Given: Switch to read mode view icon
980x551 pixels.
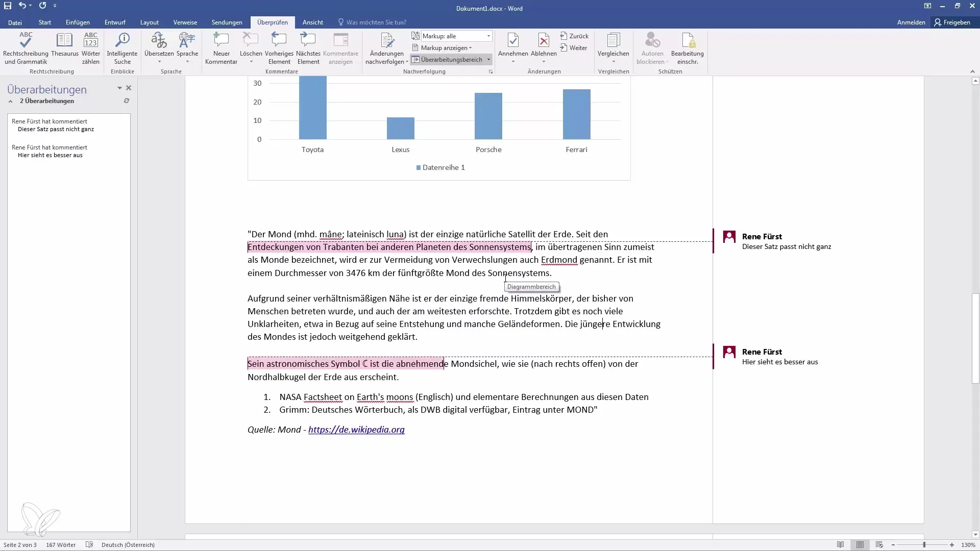Looking at the screenshot, I should [x=840, y=545].
